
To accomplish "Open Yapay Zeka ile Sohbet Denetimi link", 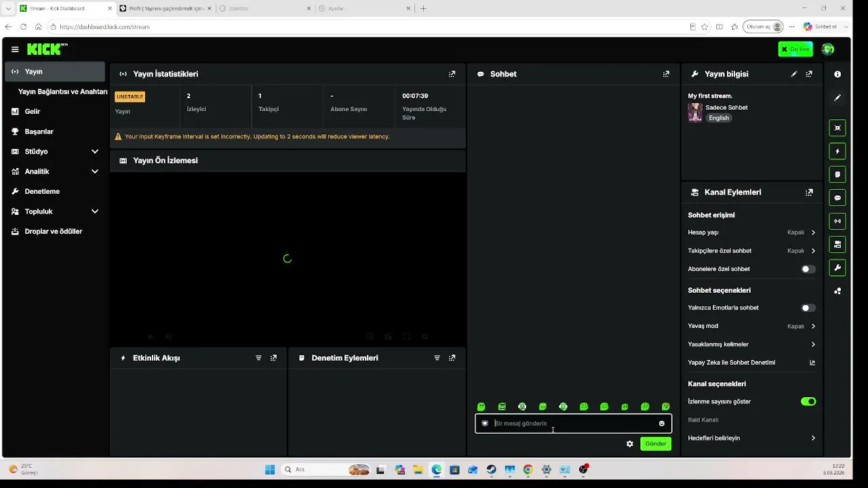I will coord(751,363).
